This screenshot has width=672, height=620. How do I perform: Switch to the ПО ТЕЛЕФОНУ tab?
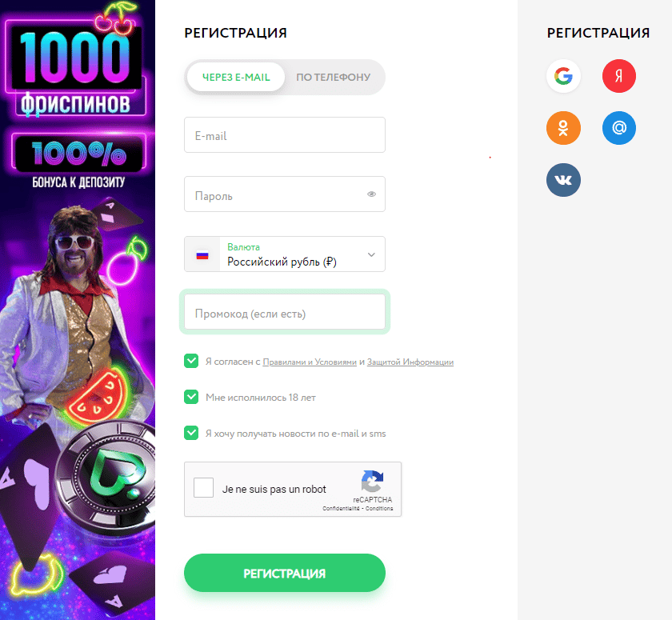pyautogui.click(x=334, y=77)
